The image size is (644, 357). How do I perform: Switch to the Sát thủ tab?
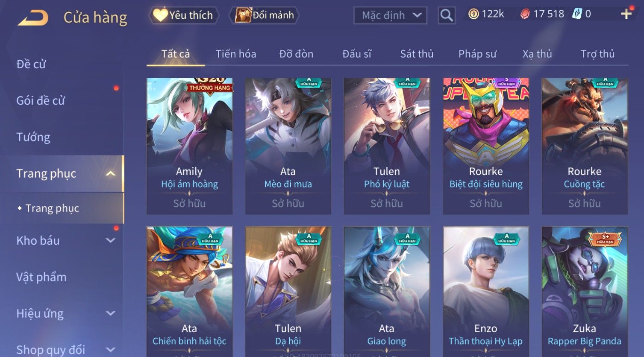click(417, 54)
